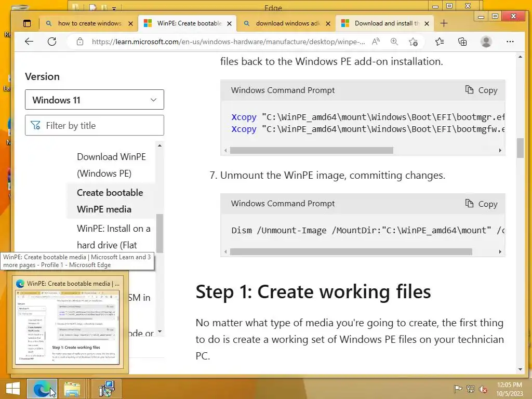Open Edge Settings and more menu
The height and width of the screenshot is (399, 532).
point(510,42)
